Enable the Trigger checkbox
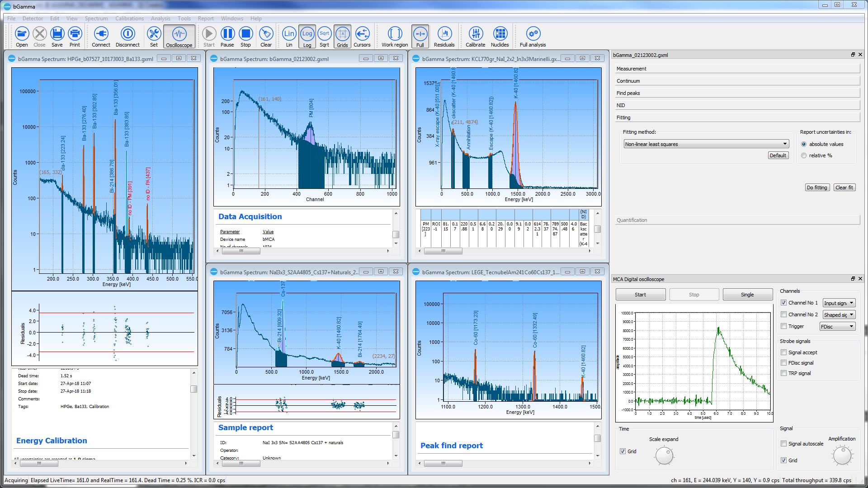The height and width of the screenshot is (488, 868). (783, 326)
